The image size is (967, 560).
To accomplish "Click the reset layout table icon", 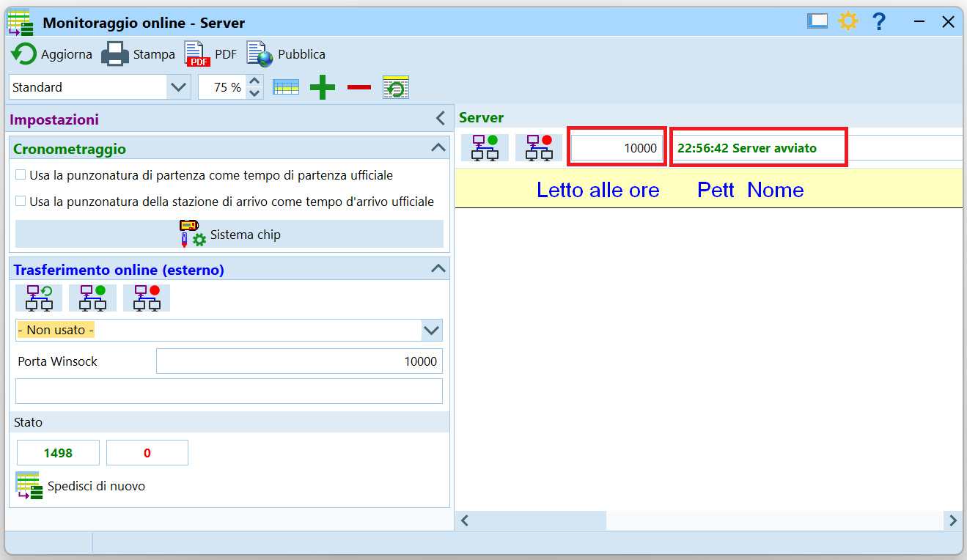I will click(396, 87).
